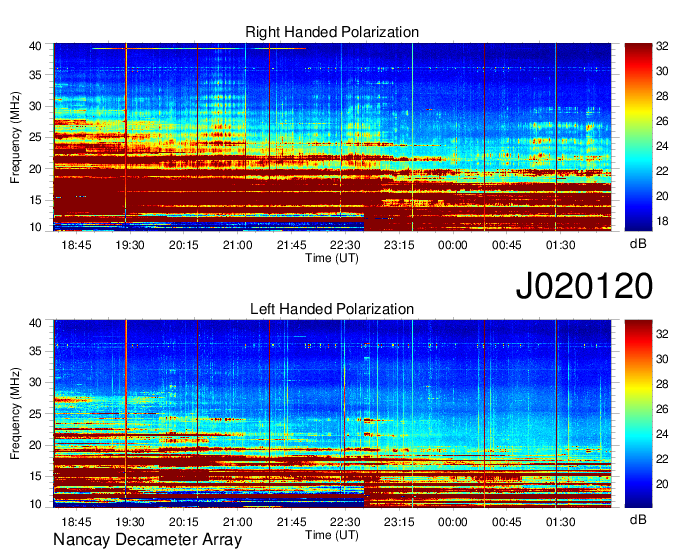
Task: Click the 26 dB label on top color bar
Action: (x=662, y=121)
